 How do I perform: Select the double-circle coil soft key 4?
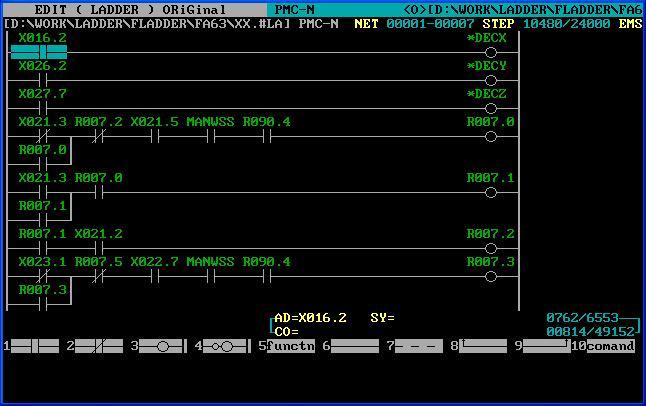pos(227,346)
